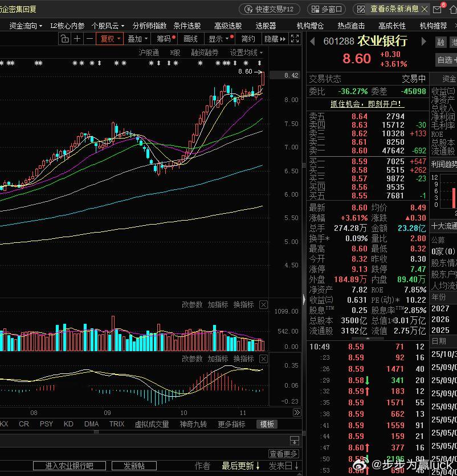Open 高级选股 menu item
Screen dimensions: 457x476
coord(228,26)
